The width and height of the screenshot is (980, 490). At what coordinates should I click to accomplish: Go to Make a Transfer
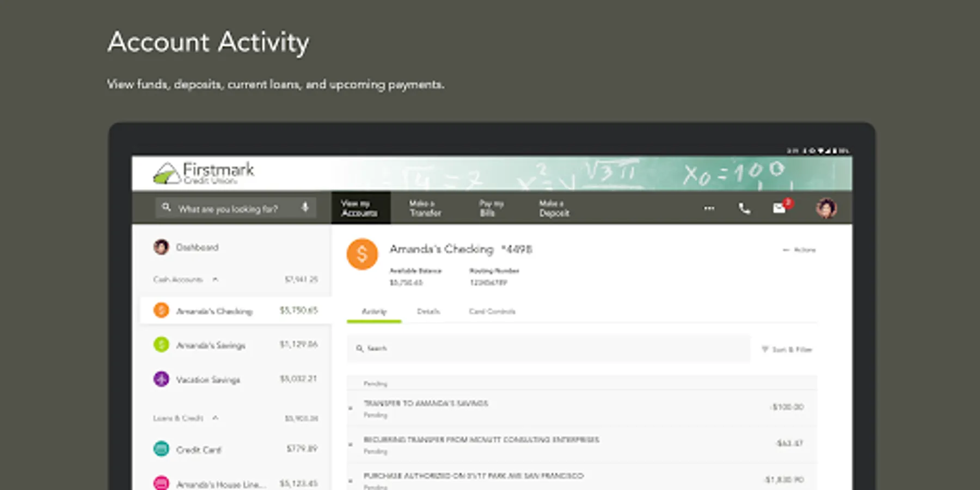point(425,208)
